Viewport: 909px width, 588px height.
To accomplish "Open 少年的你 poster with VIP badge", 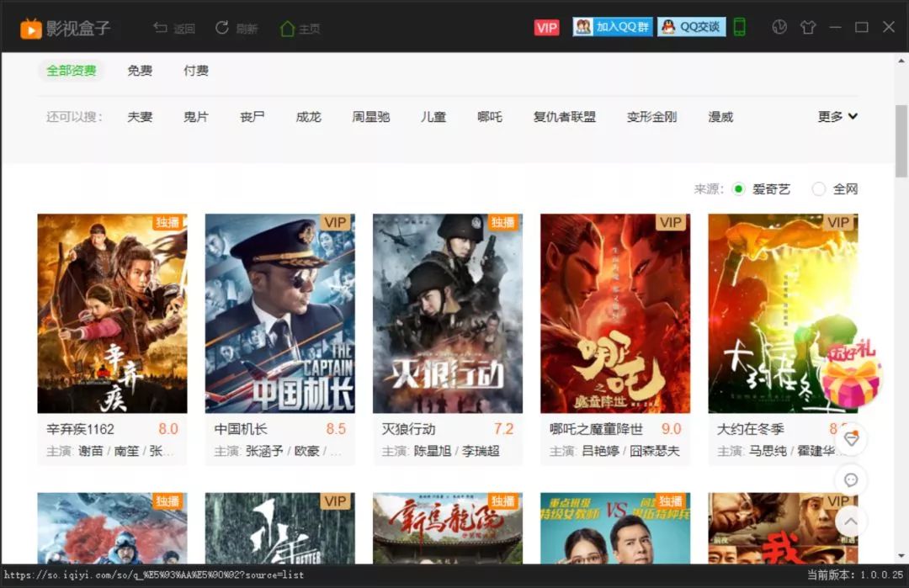I will pyautogui.click(x=280, y=527).
